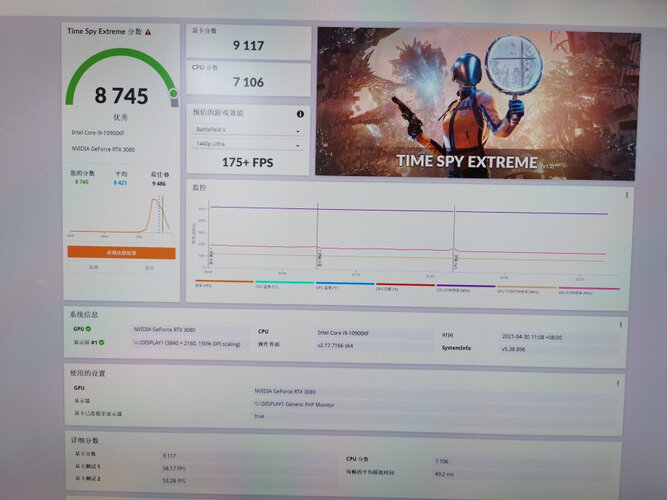Click the red warning triangle beside Time Spy Extreme
The height and width of the screenshot is (500, 667).
pyautogui.click(x=148, y=32)
